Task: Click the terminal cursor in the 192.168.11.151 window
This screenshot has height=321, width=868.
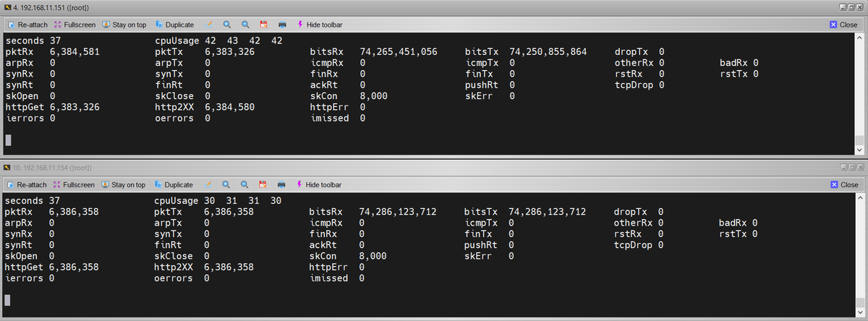Action: [x=8, y=140]
